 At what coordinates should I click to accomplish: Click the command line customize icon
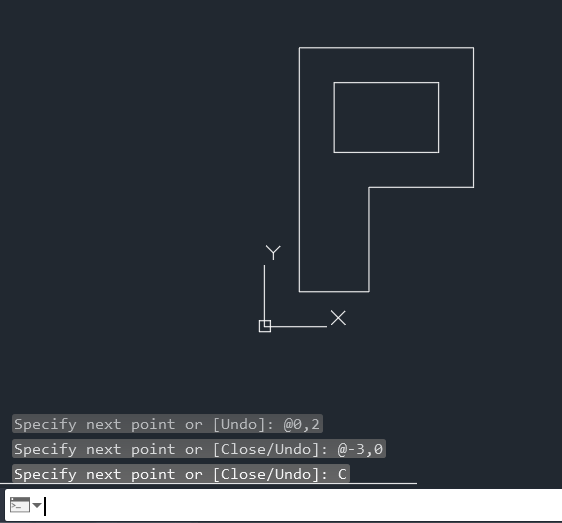[20, 505]
